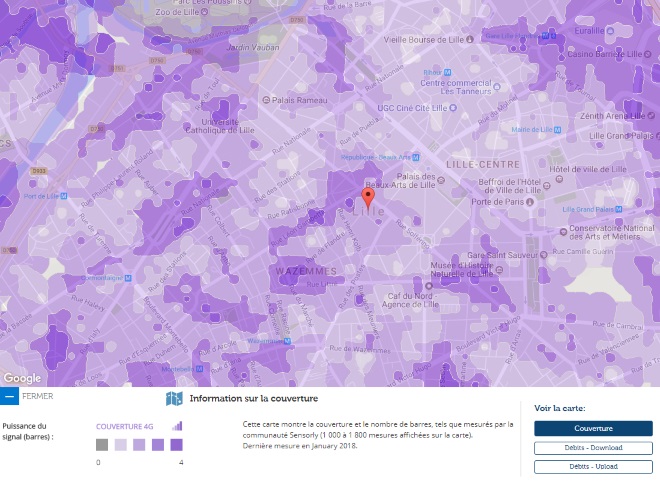Collapse the legend with the minus button
This screenshot has height=488, width=660.
click(x=9, y=397)
